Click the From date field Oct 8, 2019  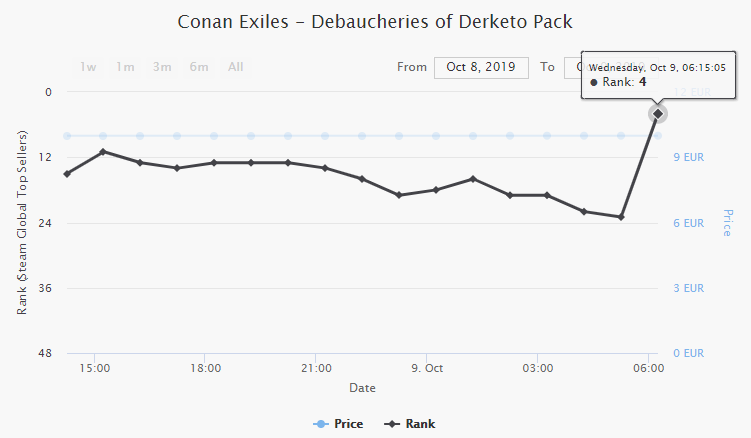point(482,67)
